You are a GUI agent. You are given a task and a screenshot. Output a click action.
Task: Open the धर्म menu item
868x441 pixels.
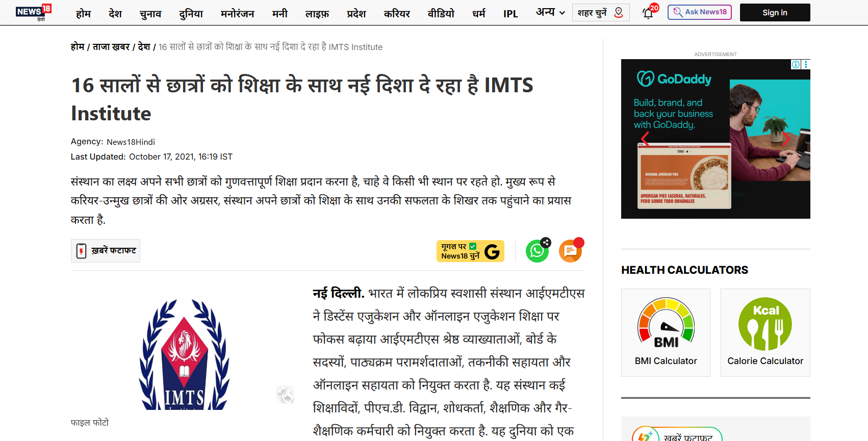[479, 14]
